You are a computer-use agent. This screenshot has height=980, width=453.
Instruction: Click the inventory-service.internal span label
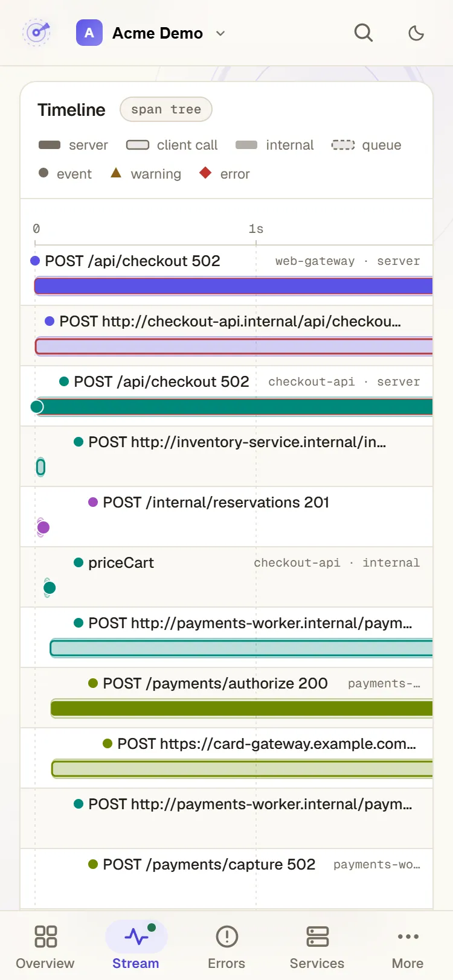[237, 442]
